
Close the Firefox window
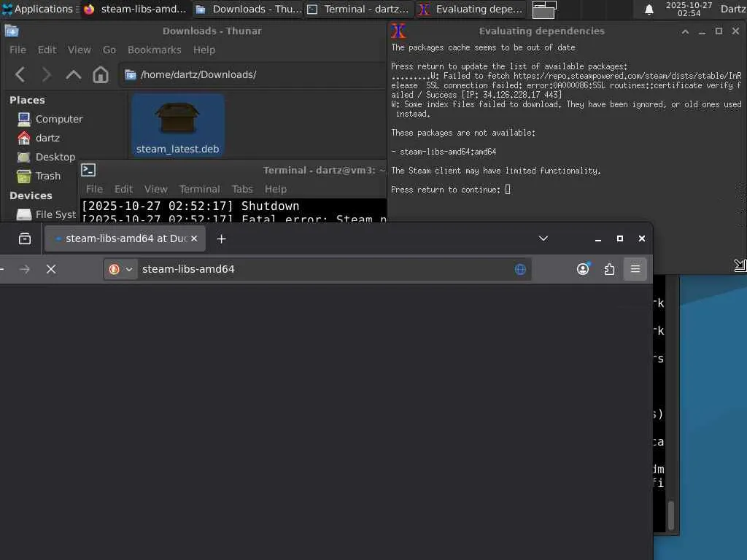pyautogui.click(x=642, y=238)
